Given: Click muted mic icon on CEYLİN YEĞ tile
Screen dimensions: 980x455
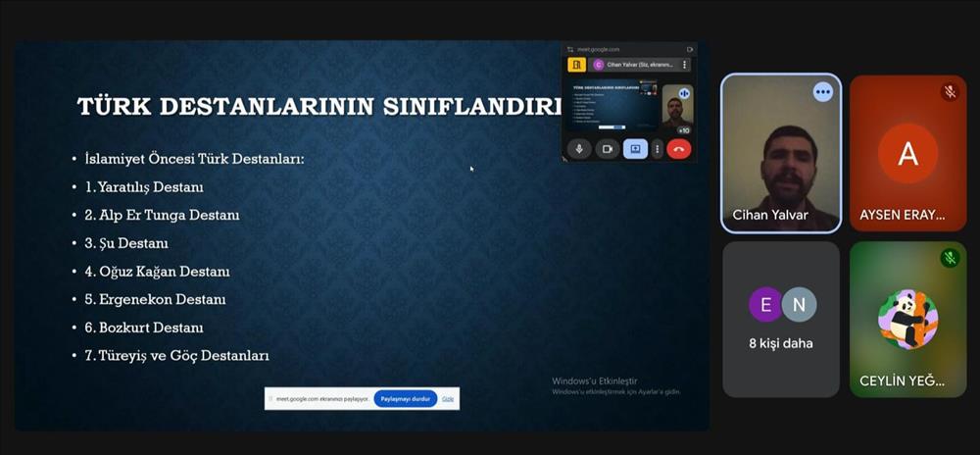Looking at the screenshot, I should click(x=949, y=258).
